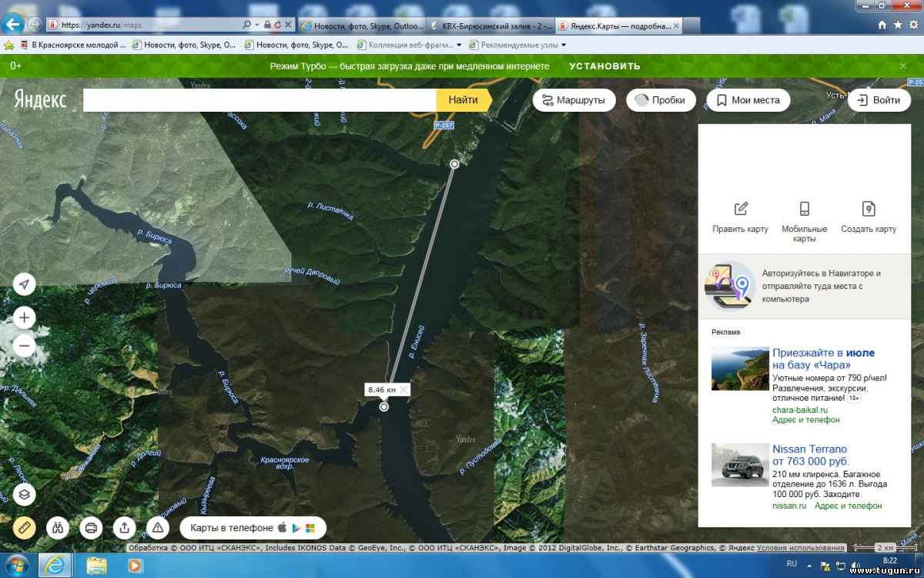Open Windows Store link in Карты в телефоне
The image size is (924, 578).
(x=310, y=528)
